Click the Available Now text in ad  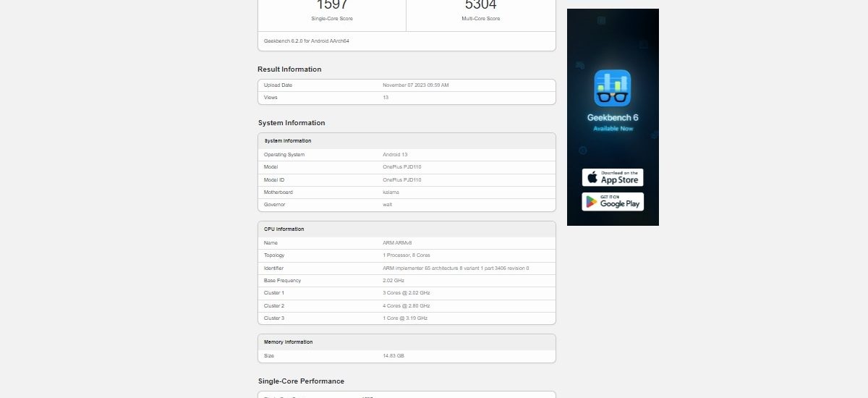(613, 129)
